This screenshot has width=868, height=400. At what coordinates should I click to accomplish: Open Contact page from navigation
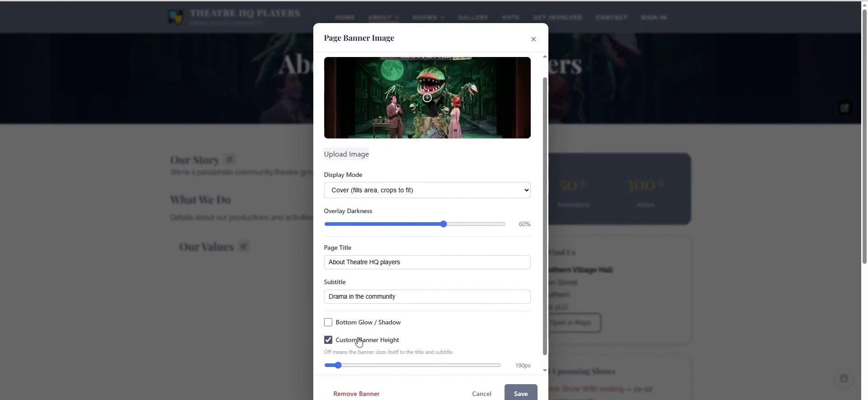(x=612, y=18)
